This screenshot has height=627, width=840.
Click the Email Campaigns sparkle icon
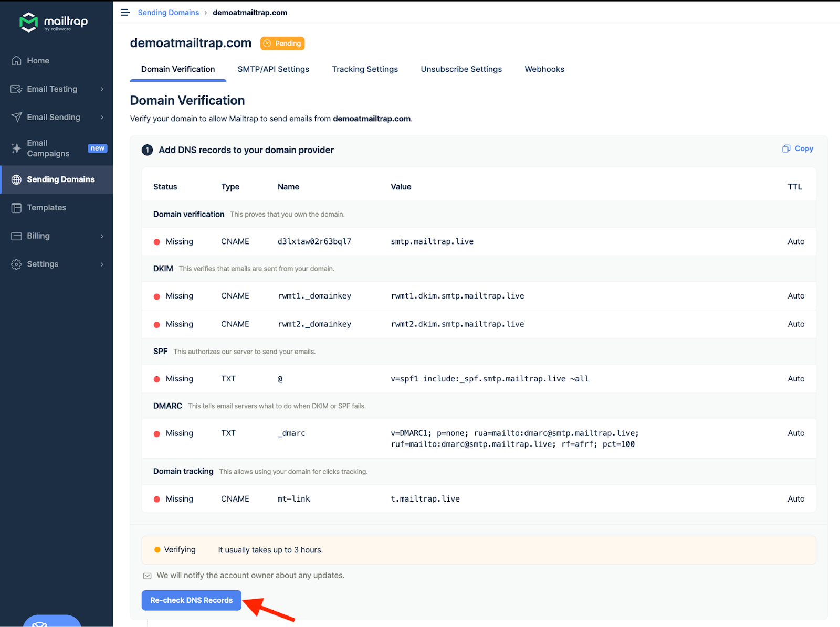[17, 148]
